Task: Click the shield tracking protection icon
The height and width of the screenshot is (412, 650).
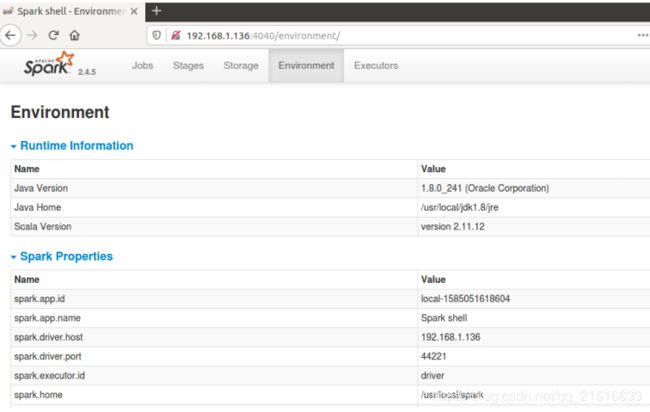Action: [156, 36]
